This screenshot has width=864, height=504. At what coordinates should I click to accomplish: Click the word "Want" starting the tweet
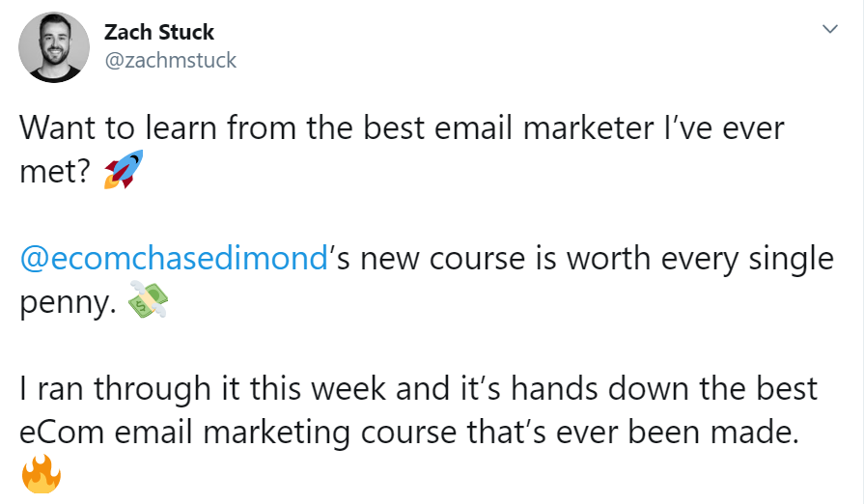click(x=57, y=126)
